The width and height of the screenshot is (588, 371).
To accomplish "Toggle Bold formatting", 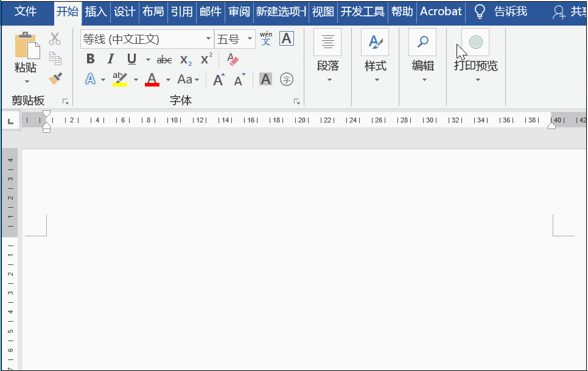I will click(x=90, y=59).
